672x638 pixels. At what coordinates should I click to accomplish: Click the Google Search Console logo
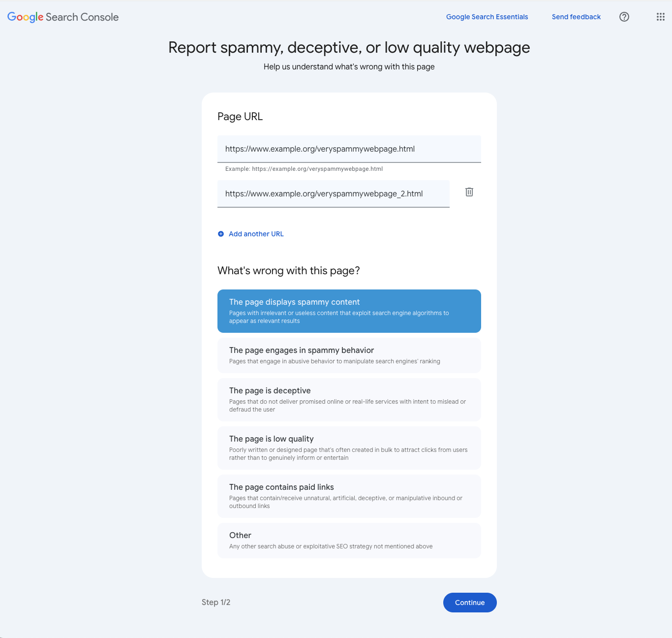tap(62, 17)
